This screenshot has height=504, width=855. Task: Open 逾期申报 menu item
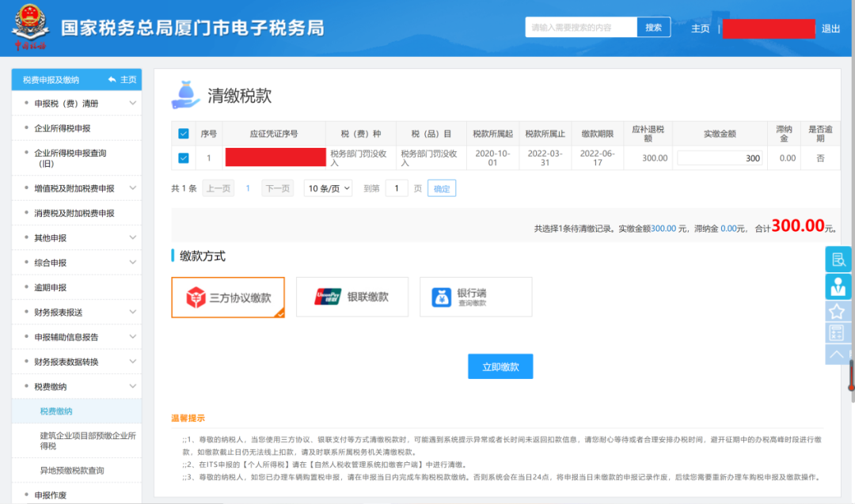(x=77, y=287)
